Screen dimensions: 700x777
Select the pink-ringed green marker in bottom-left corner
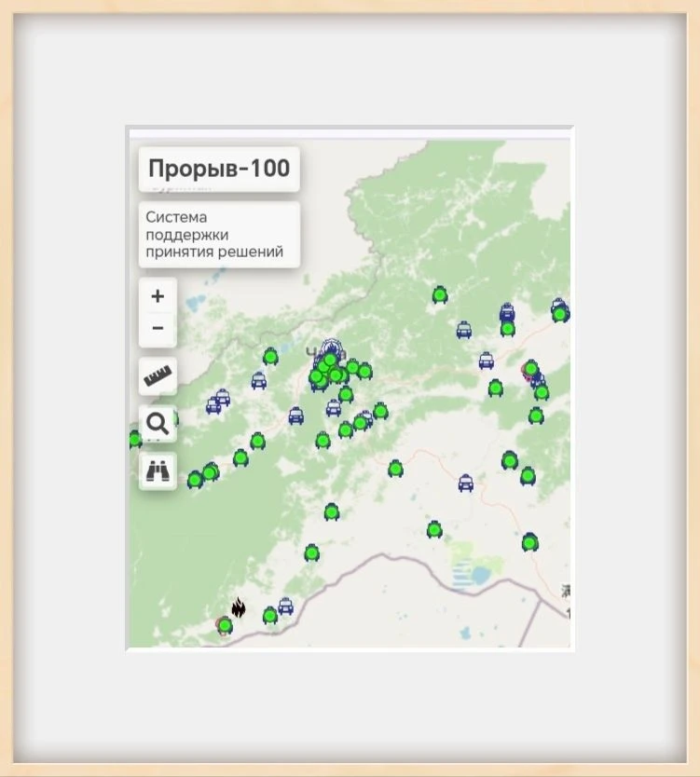(225, 626)
